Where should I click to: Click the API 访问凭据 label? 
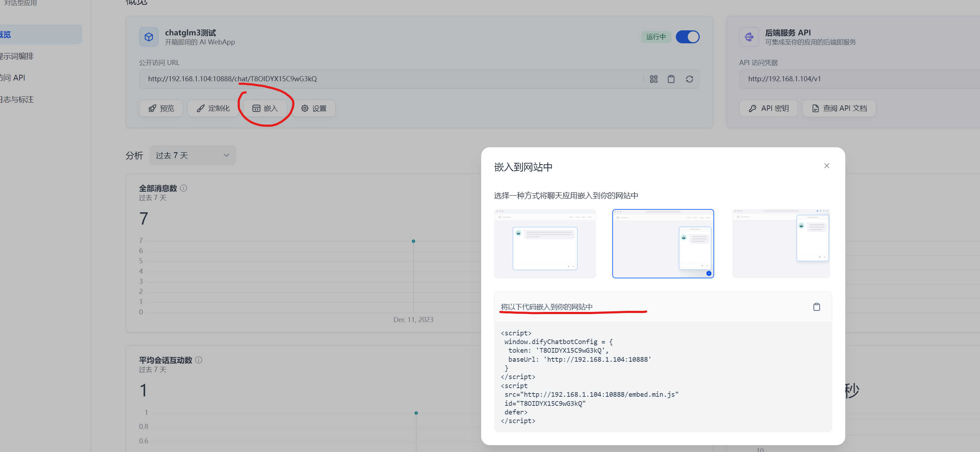click(x=758, y=63)
